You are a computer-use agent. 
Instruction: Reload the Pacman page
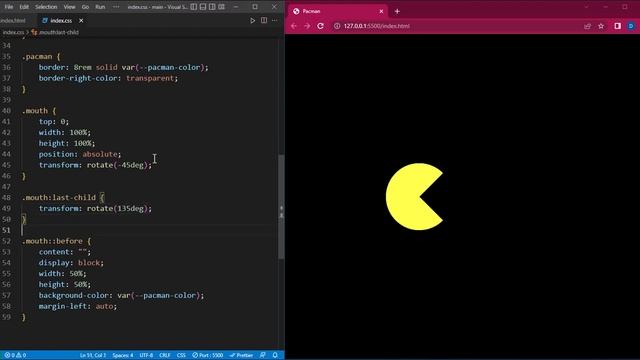tap(320, 26)
